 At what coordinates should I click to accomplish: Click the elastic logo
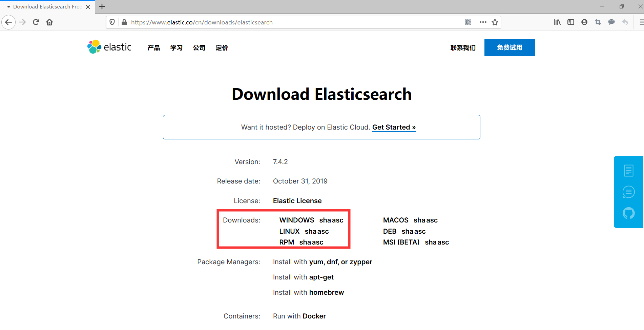coord(109,47)
